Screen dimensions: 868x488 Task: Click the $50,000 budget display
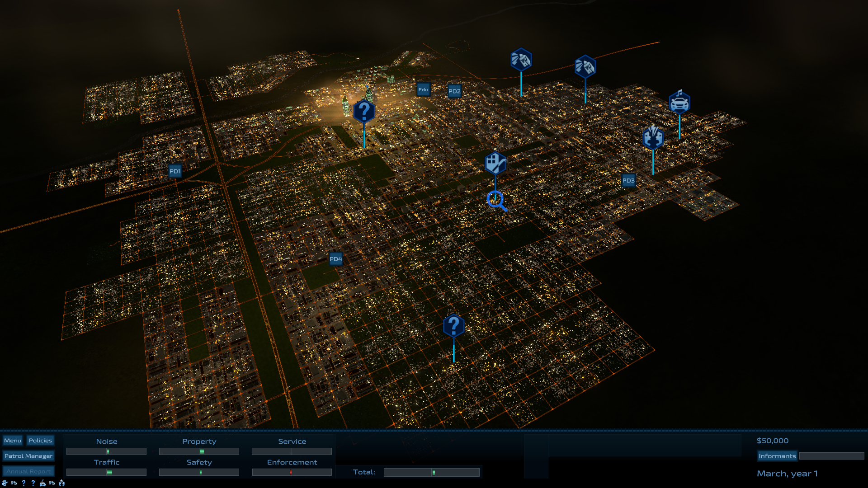[772, 441]
